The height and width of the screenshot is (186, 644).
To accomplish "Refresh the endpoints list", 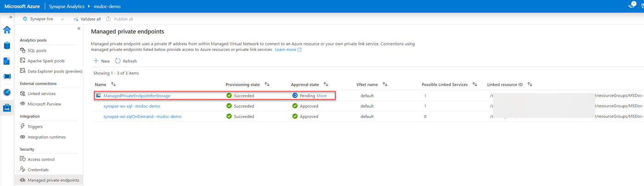I will pyautogui.click(x=126, y=61).
